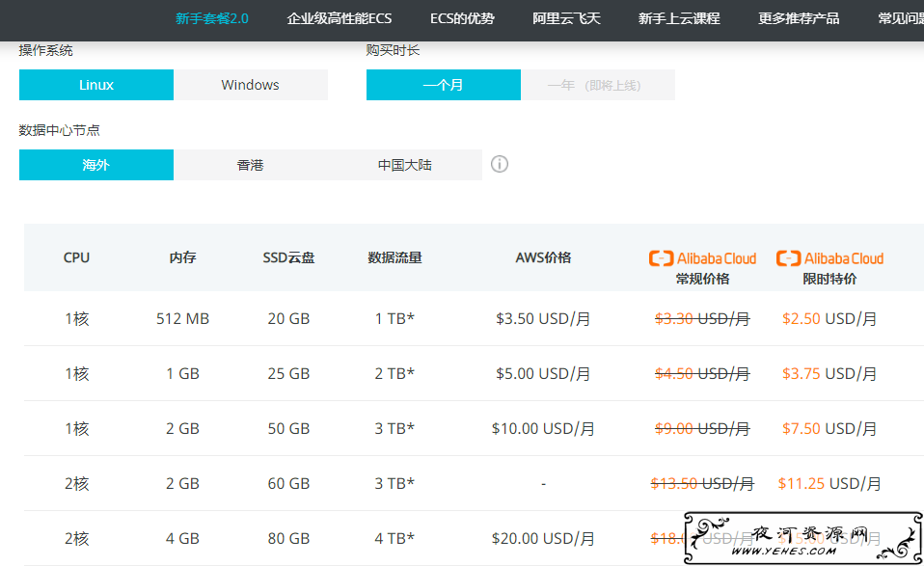Click the 80 GB SSD cell
Image resolution: width=924 pixels, height=566 pixels.
pos(288,538)
